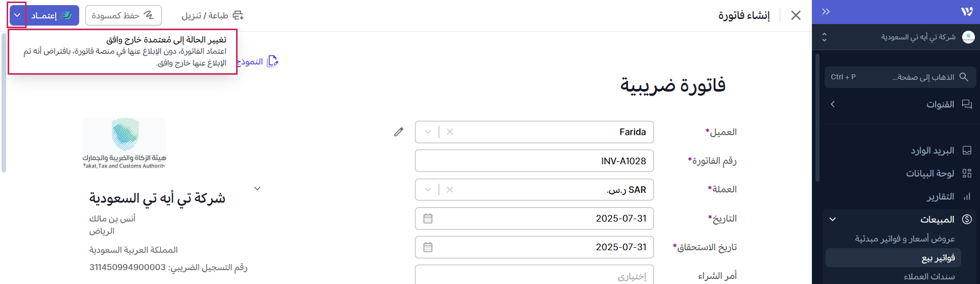Click the رقم الفاتورة INV-A1028 input field
Viewport: 980px width, 284px height.
click(534, 161)
